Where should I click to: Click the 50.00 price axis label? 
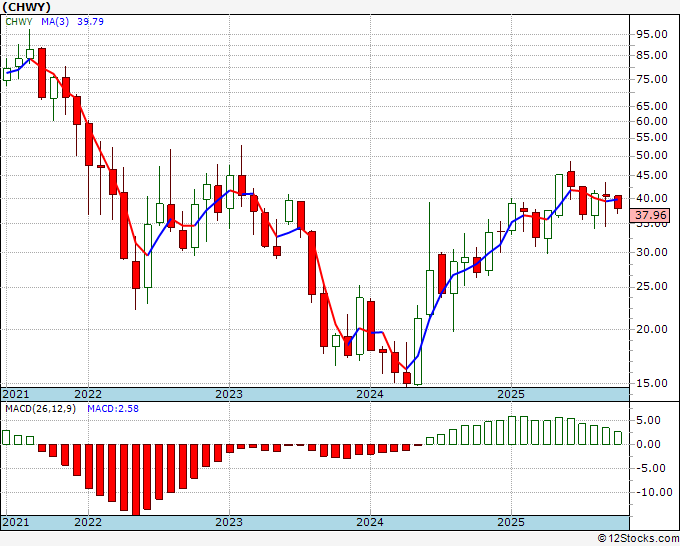(651, 155)
